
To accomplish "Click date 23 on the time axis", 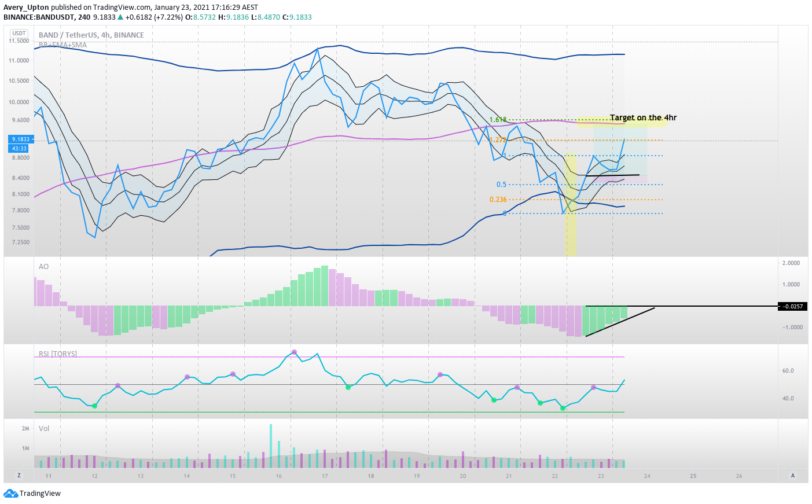I will [x=601, y=476].
